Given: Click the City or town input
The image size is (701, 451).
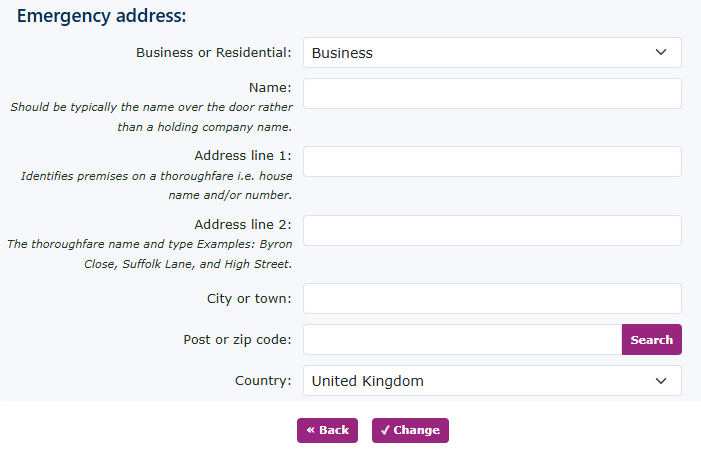Looking at the screenshot, I should click(x=492, y=298).
